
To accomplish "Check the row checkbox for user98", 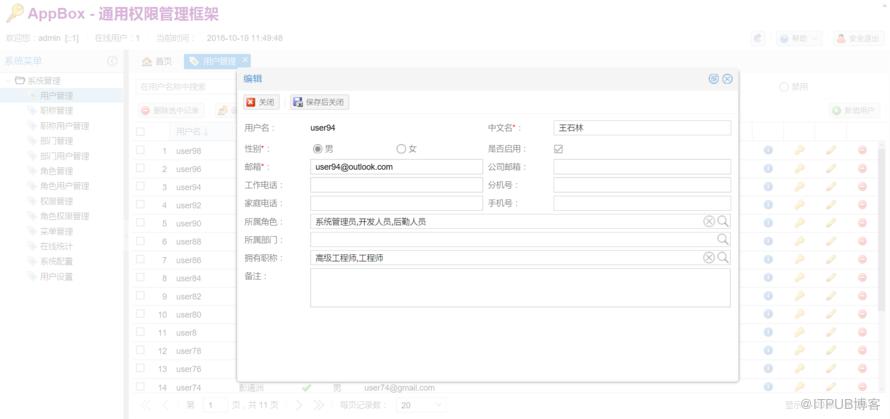I will tap(140, 150).
